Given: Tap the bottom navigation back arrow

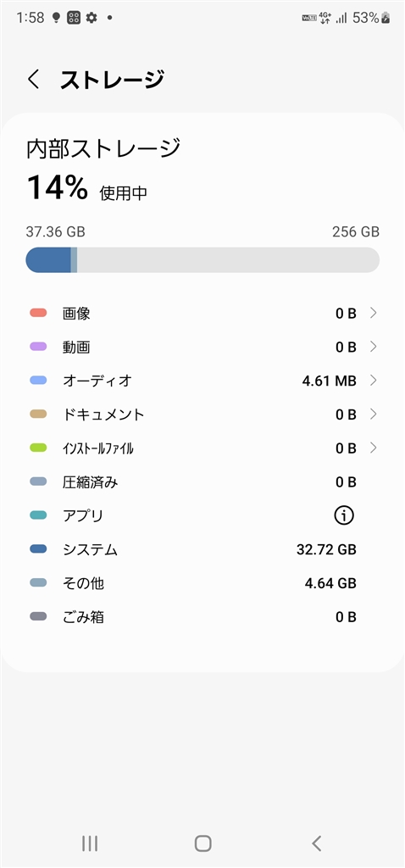Looking at the screenshot, I should point(316,843).
